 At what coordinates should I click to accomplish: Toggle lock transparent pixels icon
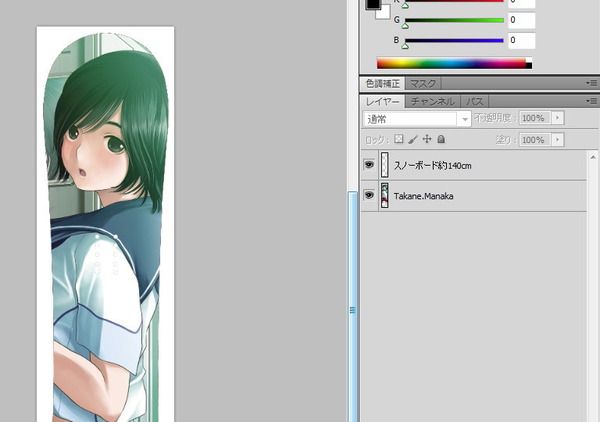(399, 139)
